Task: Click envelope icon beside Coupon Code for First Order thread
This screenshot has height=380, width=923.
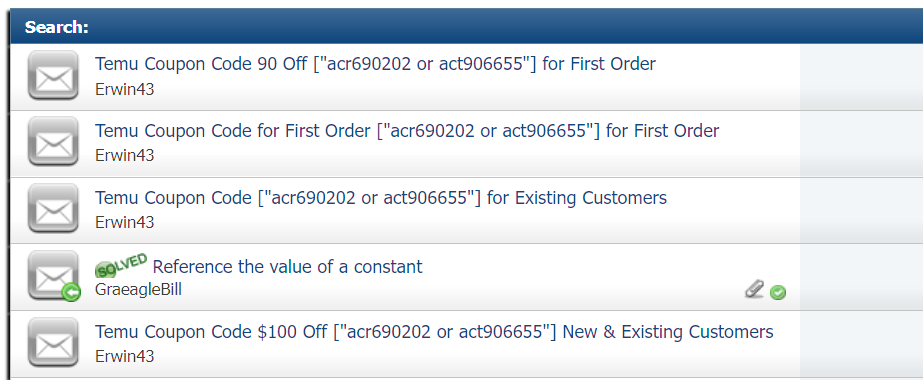Action: 53,142
